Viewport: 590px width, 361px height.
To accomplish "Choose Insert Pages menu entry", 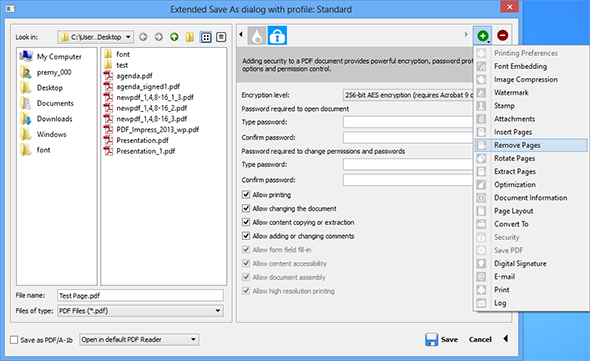I will tap(531, 132).
